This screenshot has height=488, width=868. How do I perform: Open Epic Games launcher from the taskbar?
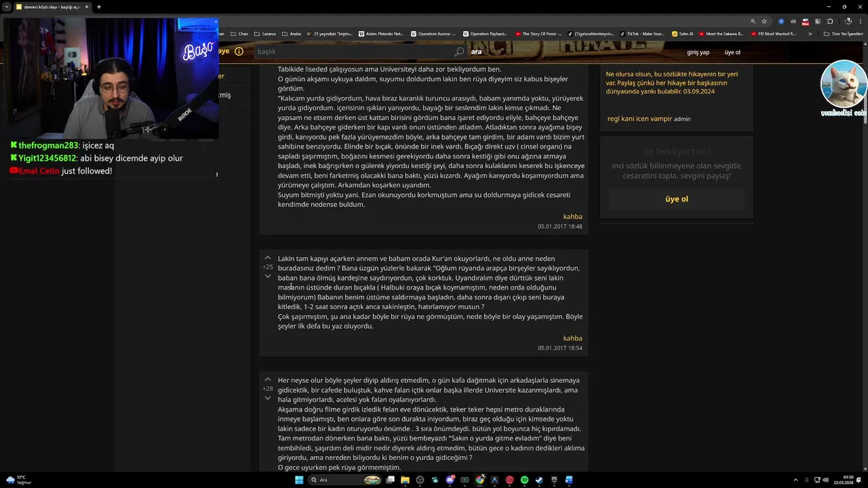[x=554, y=480]
